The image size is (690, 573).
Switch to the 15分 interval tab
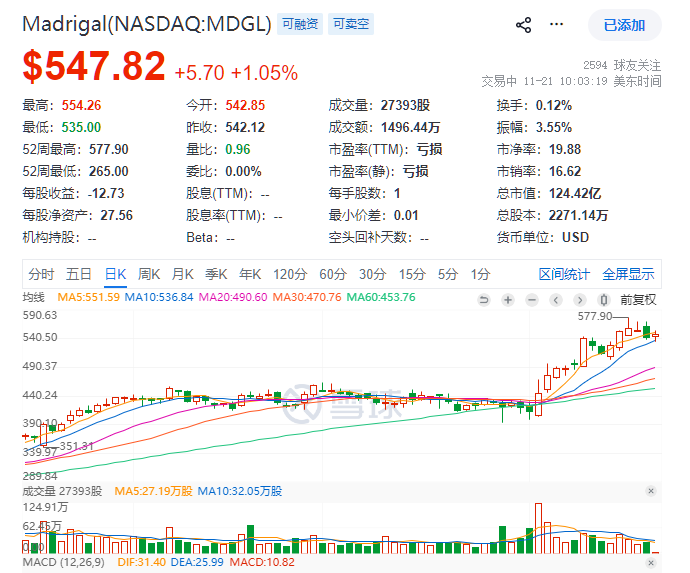(x=412, y=274)
